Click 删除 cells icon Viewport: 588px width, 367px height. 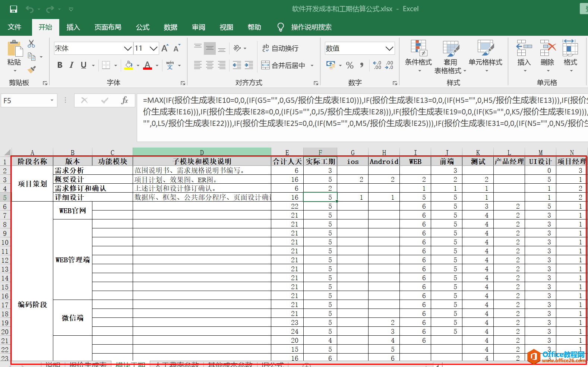547,56
